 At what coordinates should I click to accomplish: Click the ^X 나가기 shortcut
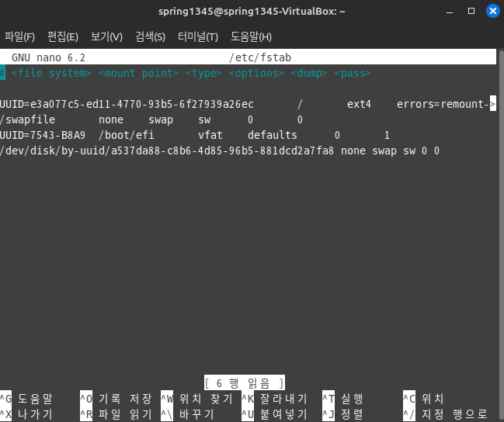tap(26, 414)
